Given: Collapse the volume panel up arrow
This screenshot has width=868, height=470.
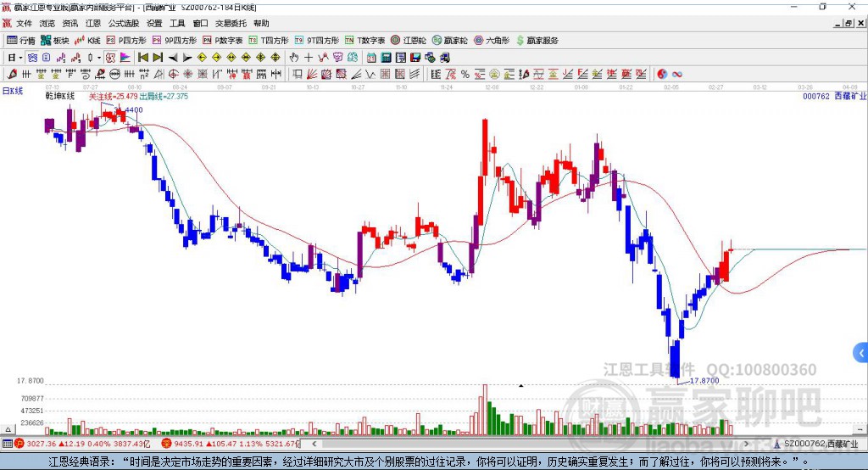Looking at the screenshot, I should tap(8, 429).
